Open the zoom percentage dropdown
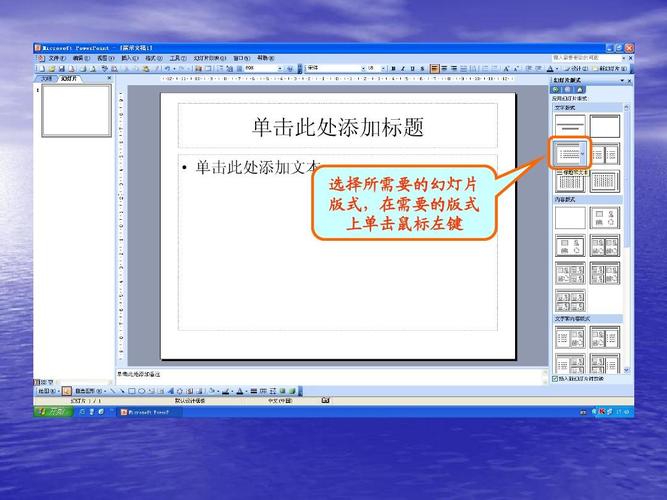The height and width of the screenshot is (500, 667). pyautogui.click(x=280, y=69)
